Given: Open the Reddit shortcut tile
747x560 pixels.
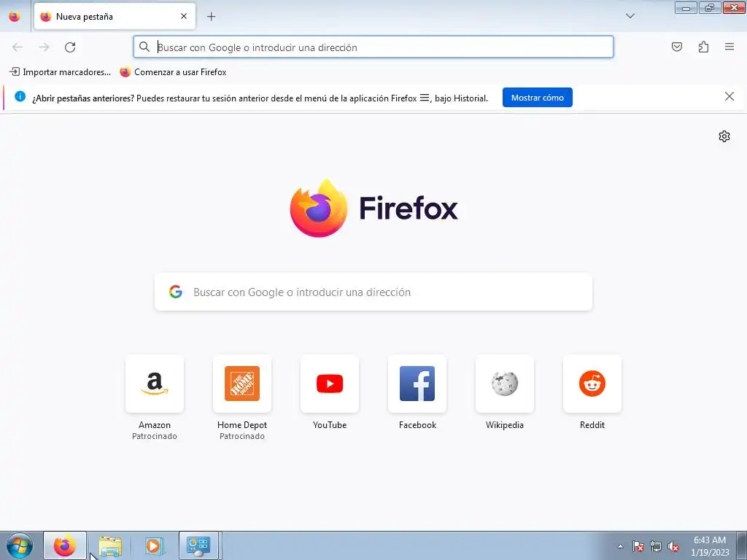Looking at the screenshot, I should coord(592,384).
